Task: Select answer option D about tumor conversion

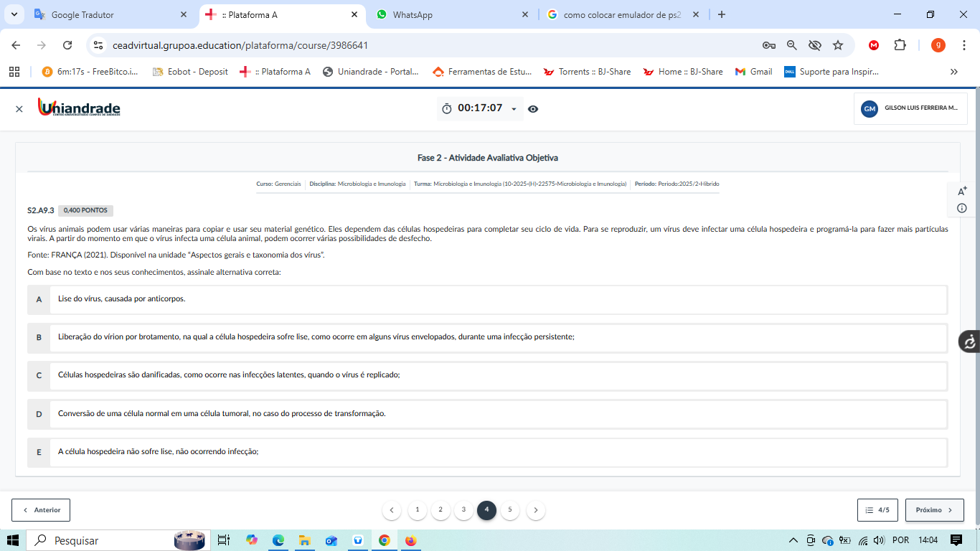Action: click(x=39, y=414)
